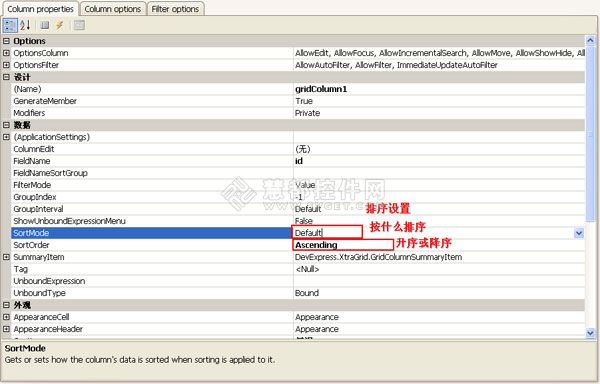Open the SortMode dropdown arrow
This screenshot has width=600, height=384.
pyautogui.click(x=579, y=233)
